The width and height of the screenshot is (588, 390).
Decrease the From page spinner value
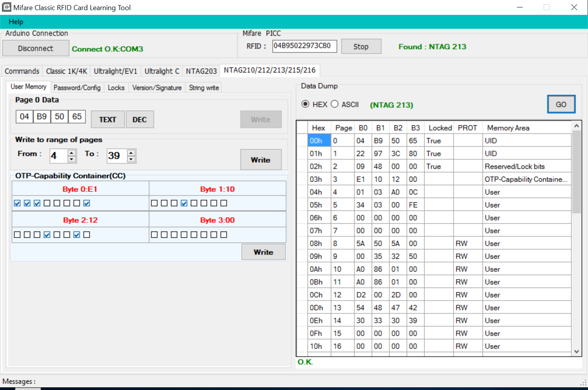(72, 159)
